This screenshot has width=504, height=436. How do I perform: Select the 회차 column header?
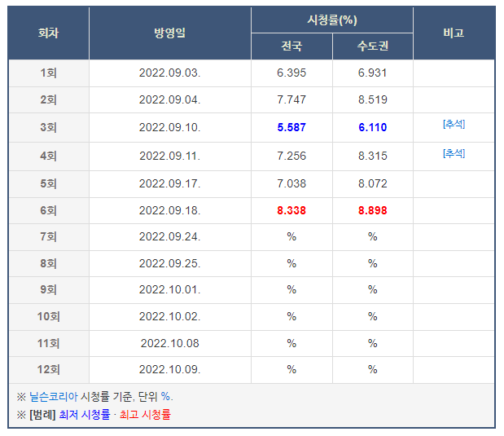click(49, 33)
